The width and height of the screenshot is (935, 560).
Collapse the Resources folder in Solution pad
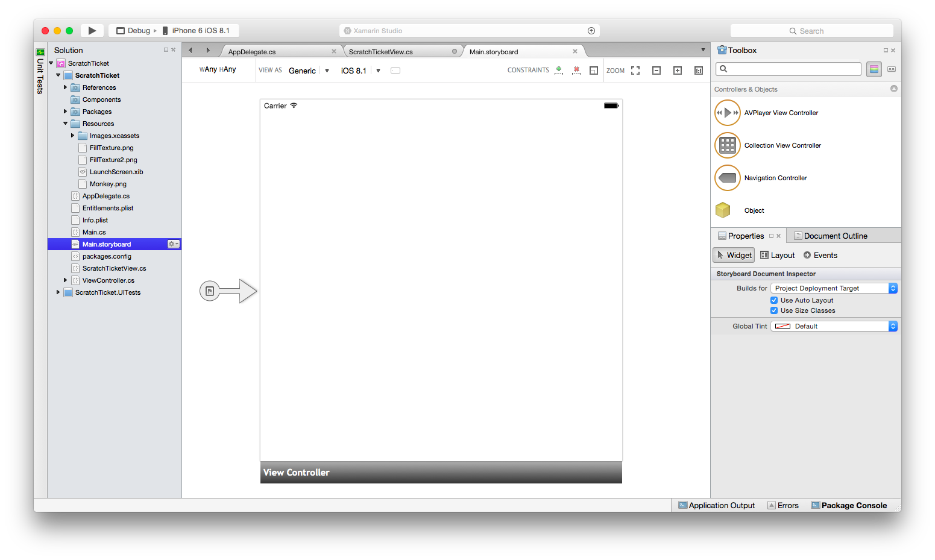[65, 123]
